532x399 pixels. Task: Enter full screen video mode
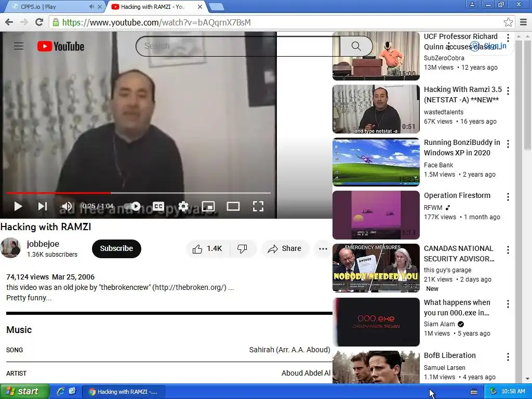(258, 206)
